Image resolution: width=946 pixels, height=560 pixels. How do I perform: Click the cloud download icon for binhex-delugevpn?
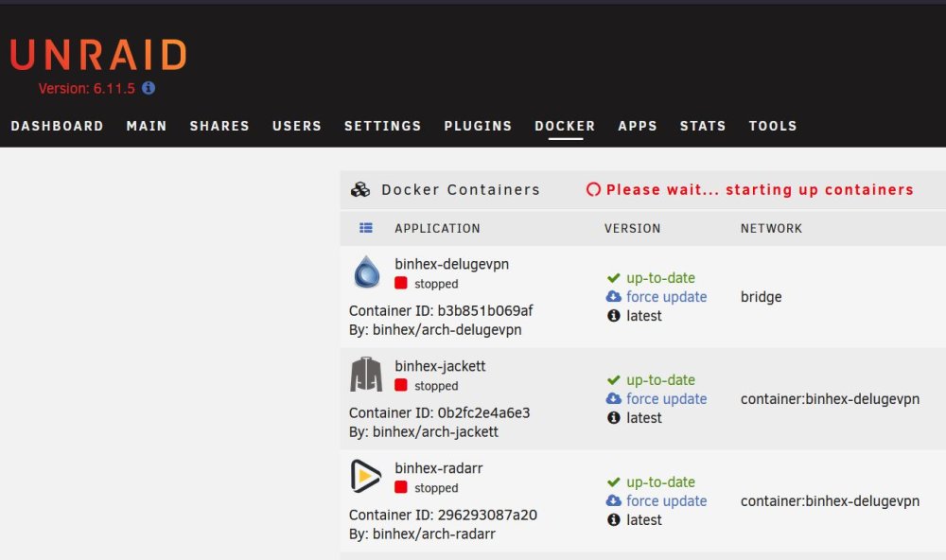click(x=614, y=296)
